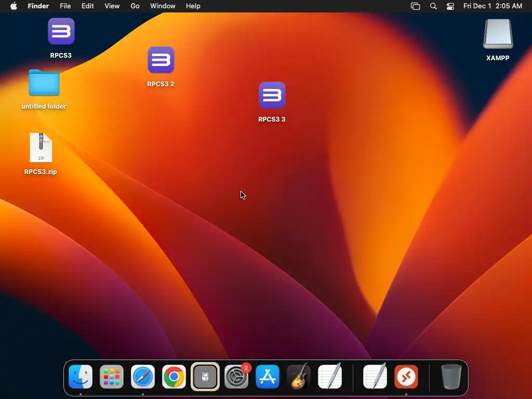The height and width of the screenshot is (399, 532).
Task: Open the Trash in the Dock
Action: coord(451,377)
